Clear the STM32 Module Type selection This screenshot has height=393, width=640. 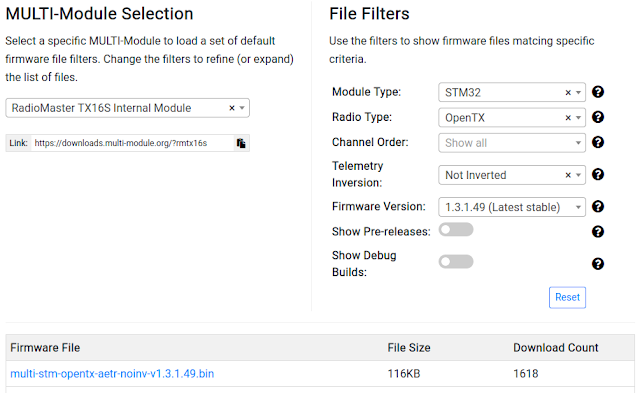tap(568, 93)
